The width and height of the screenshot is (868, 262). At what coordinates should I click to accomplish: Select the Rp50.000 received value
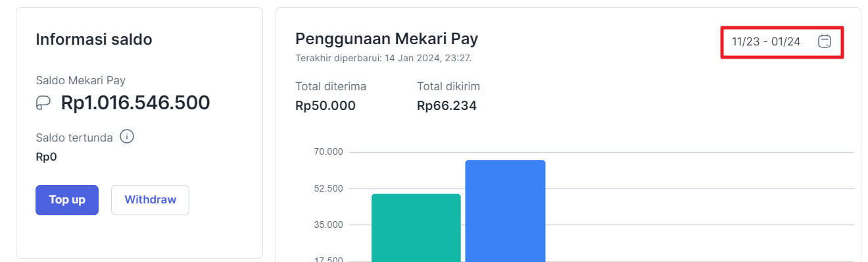tap(325, 105)
